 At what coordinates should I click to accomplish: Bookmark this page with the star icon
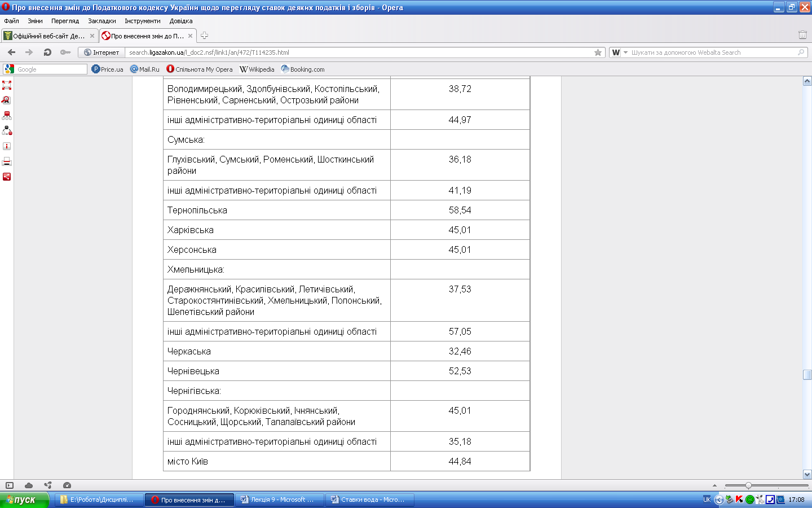598,52
